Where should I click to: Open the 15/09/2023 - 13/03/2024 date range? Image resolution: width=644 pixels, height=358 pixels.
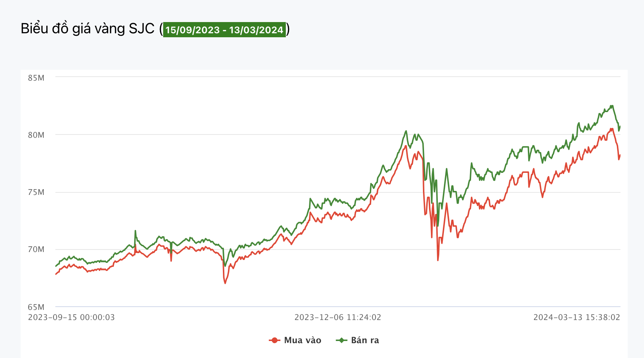point(224,30)
